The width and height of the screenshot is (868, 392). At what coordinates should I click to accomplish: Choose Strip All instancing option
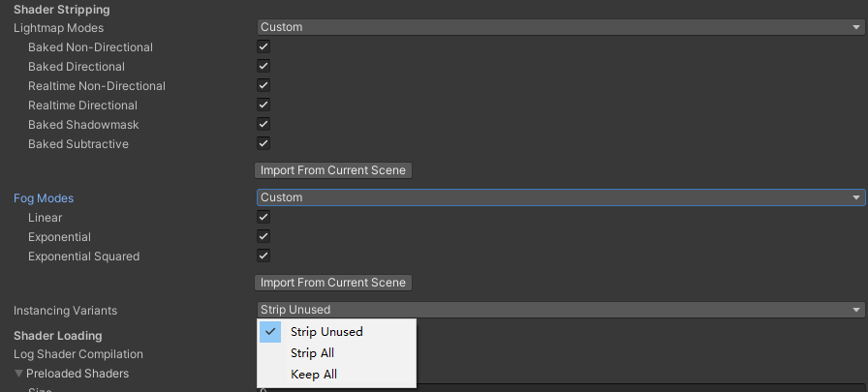(312, 353)
